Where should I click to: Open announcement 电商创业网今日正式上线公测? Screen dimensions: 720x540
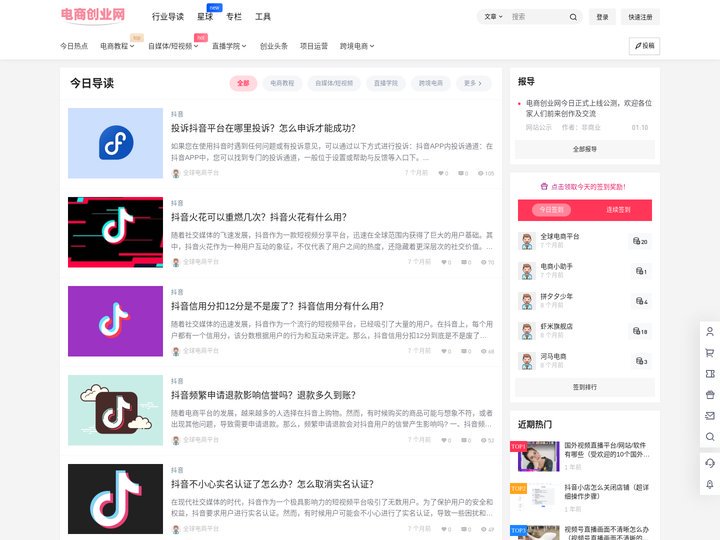tap(589, 108)
